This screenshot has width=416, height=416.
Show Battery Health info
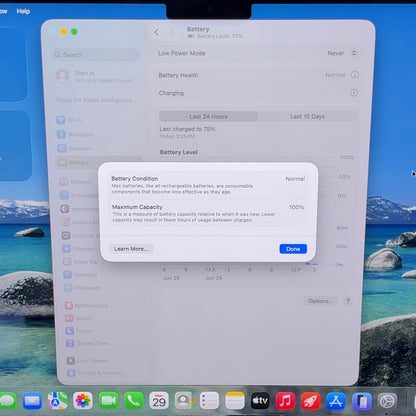355,75
